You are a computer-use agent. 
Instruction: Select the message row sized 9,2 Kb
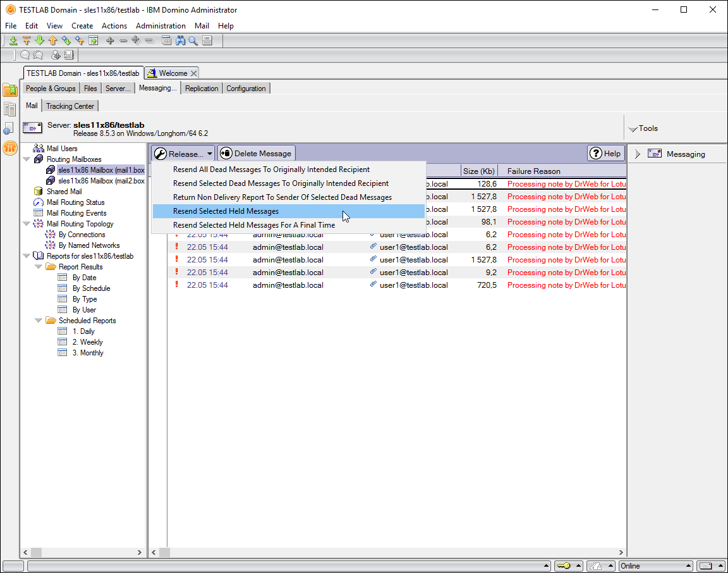pos(397,273)
